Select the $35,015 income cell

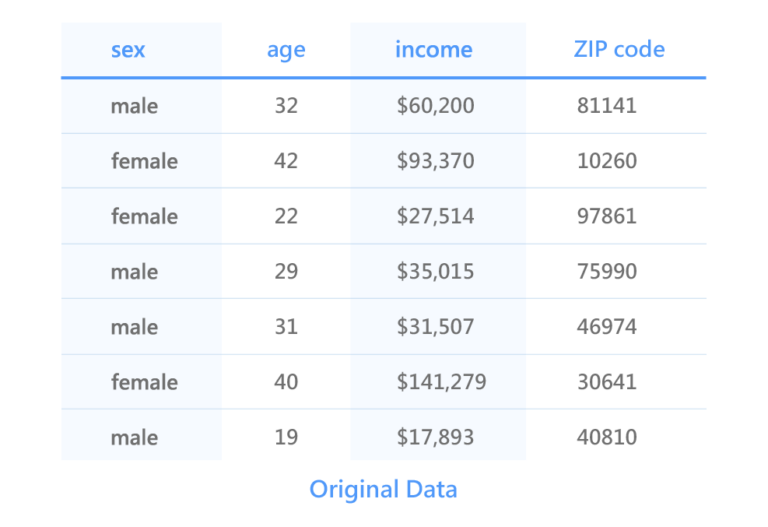(435, 271)
